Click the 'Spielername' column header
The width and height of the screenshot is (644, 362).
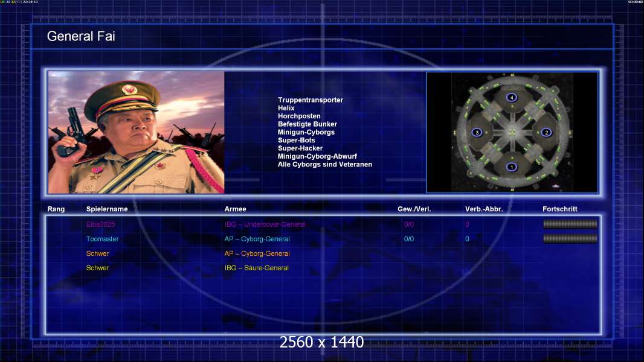[107, 209]
